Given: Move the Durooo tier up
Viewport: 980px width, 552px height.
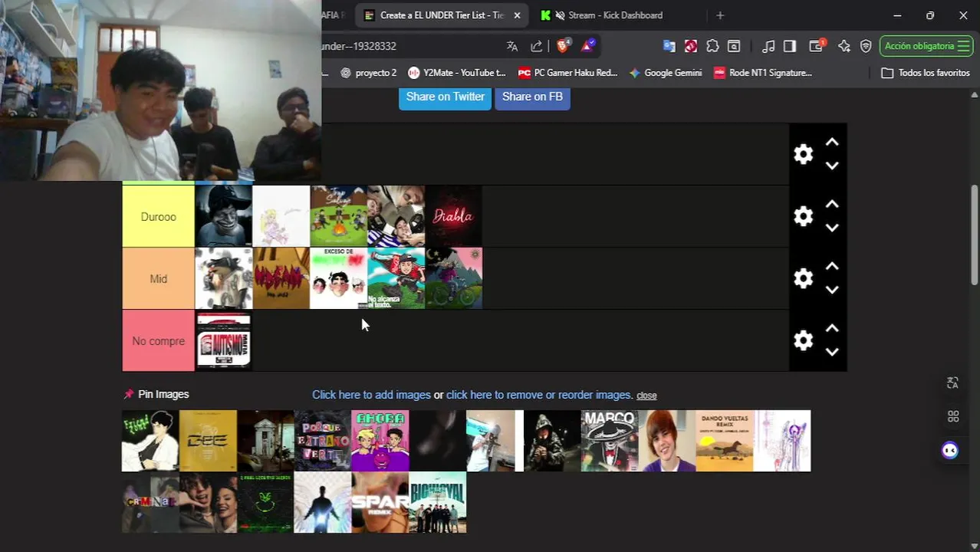Looking at the screenshot, I should (x=832, y=205).
